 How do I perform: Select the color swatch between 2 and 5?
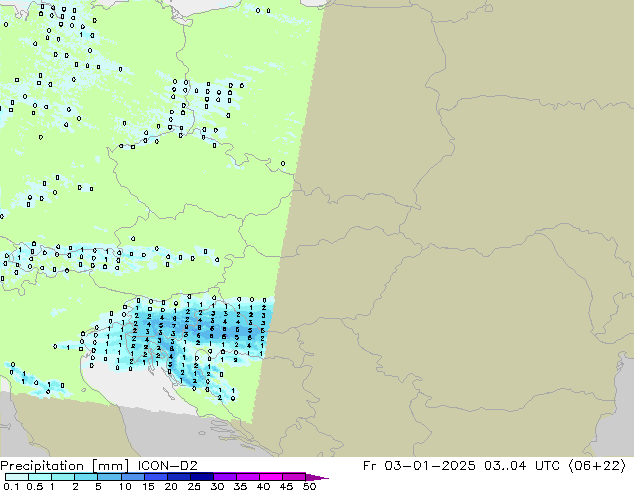point(86,477)
